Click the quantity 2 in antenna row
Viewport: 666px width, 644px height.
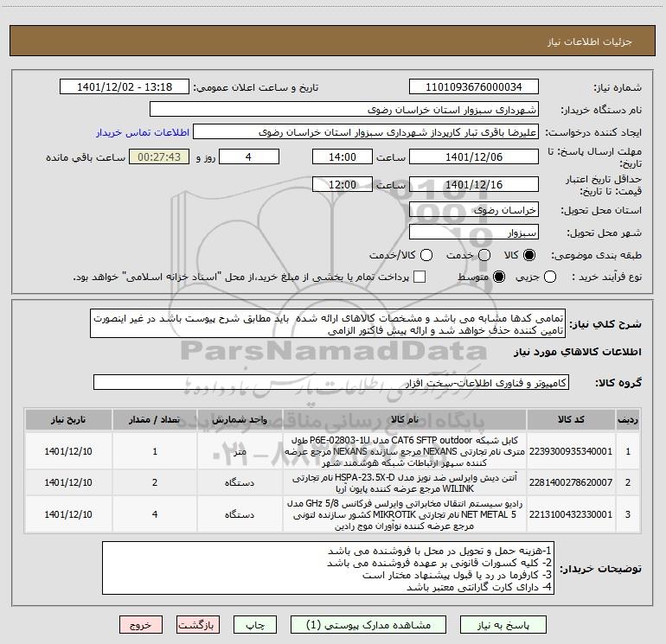[x=155, y=482]
